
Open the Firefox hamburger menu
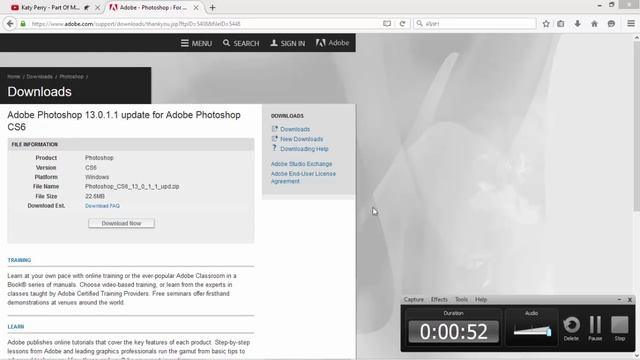pyautogui.click(x=631, y=24)
